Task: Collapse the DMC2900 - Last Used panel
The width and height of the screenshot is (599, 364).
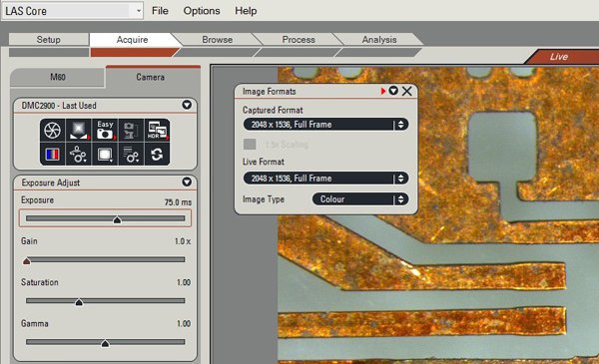Action: click(x=187, y=105)
